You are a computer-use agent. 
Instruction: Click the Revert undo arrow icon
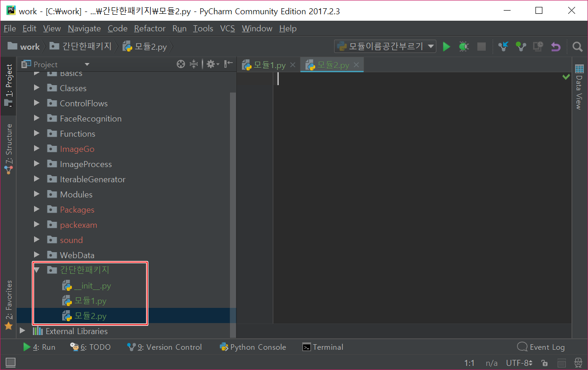pos(556,46)
